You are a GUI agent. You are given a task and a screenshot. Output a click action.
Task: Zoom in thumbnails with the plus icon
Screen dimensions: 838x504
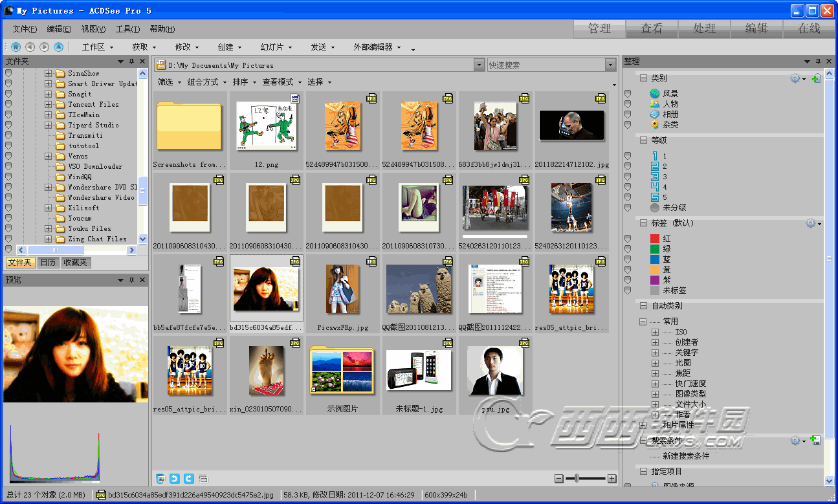(612, 479)
